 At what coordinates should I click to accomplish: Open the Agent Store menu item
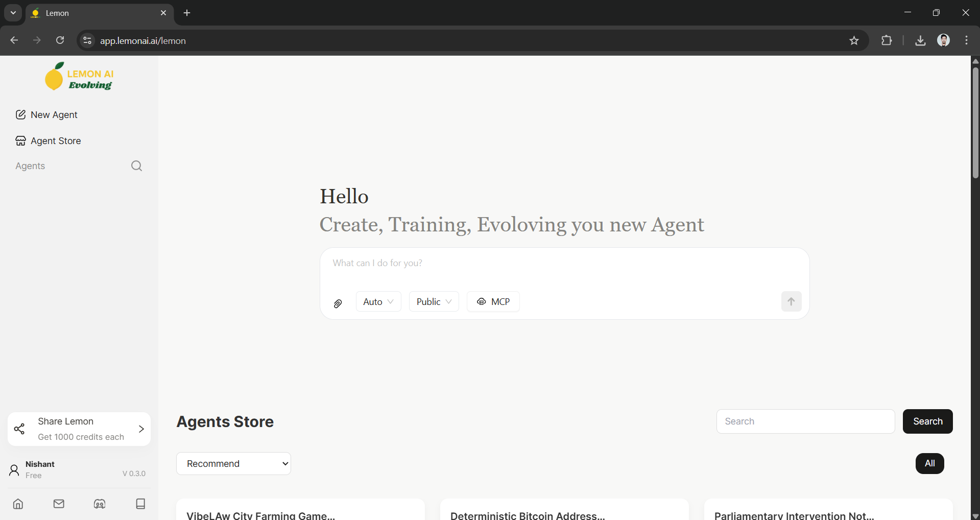click(55, 140)
